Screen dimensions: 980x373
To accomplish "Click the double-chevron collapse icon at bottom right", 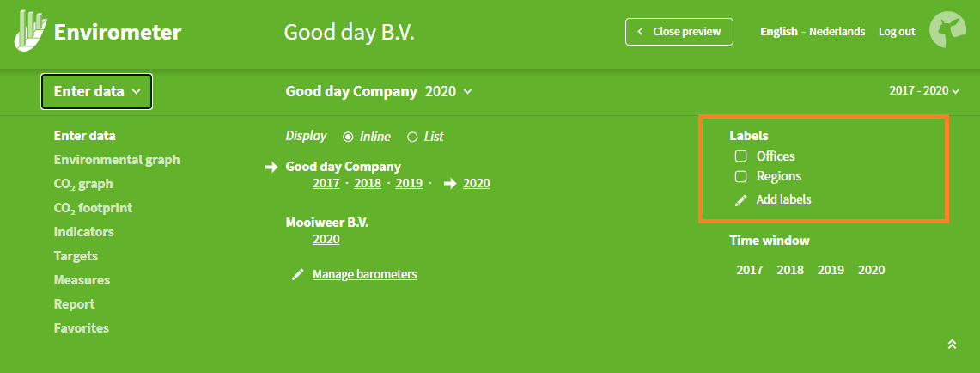I will click(x=952, y=345).
